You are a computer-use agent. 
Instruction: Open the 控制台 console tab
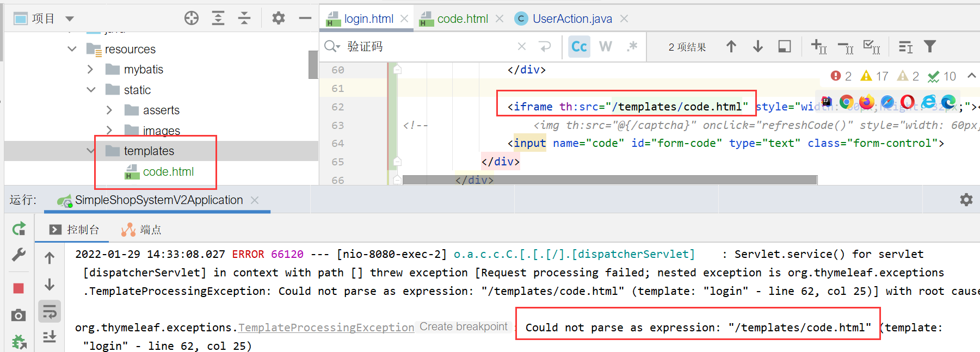(x=75, y=230)
